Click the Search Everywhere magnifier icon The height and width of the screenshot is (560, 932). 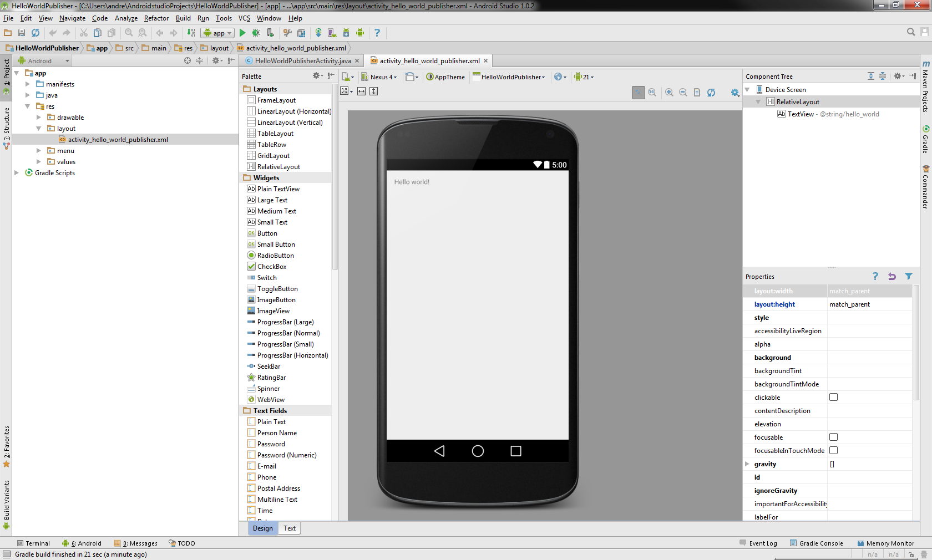click(911, 32)
